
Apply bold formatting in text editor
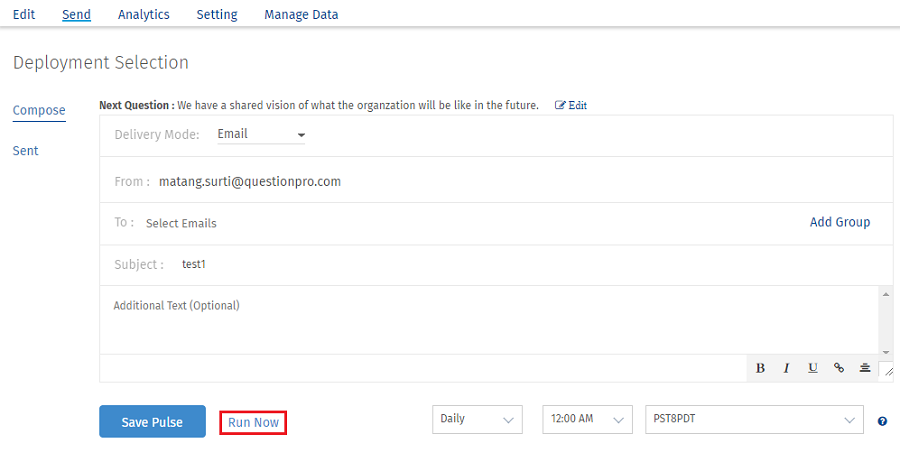click(760, 368)
